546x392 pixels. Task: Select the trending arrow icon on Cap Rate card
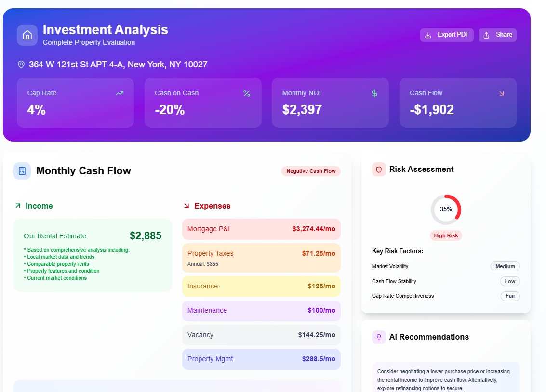pyautogui.click(x=120, y=93)
